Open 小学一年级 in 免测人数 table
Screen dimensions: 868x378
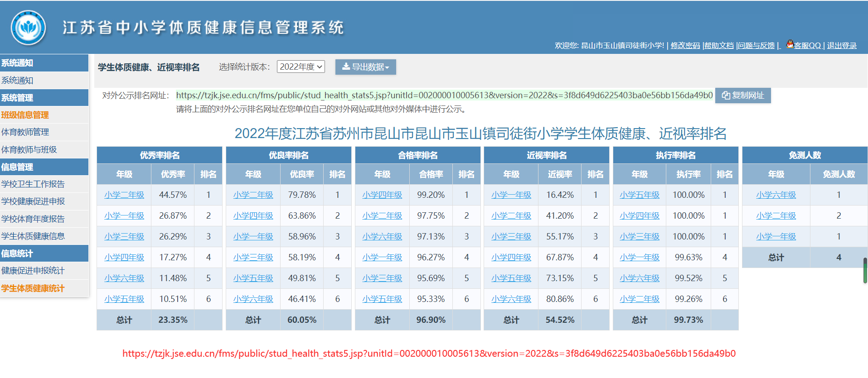[x=776, y=237]
